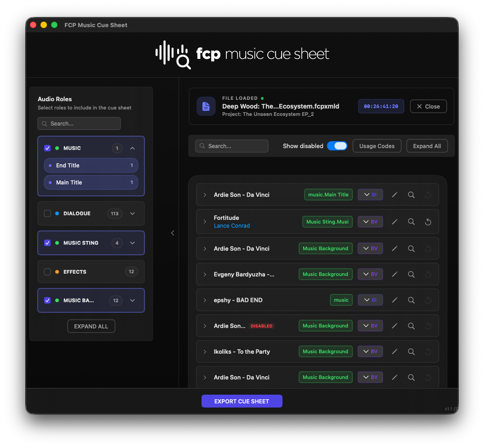Screen dimensions: 484x448
Task: Select the Main Title subrole
Action: pos(91,182)
